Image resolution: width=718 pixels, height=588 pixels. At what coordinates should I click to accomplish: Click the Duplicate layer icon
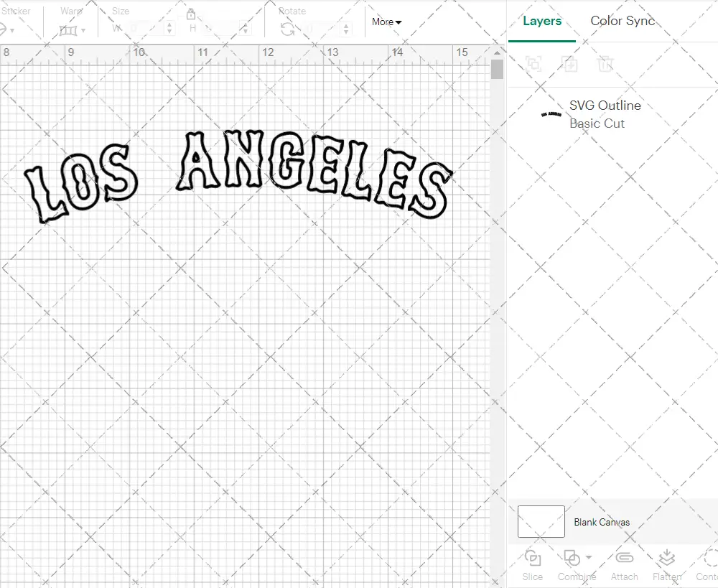(569, 64)
